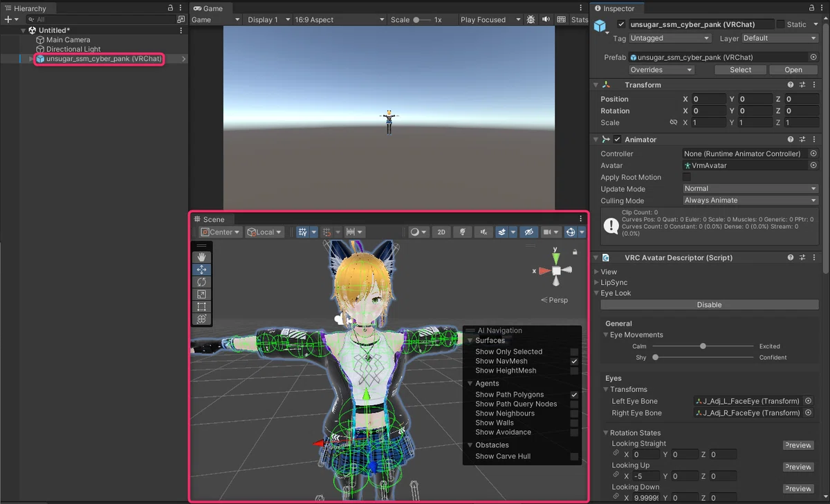
Task: Select the Hierarchy tab
Action: (30, 8)
